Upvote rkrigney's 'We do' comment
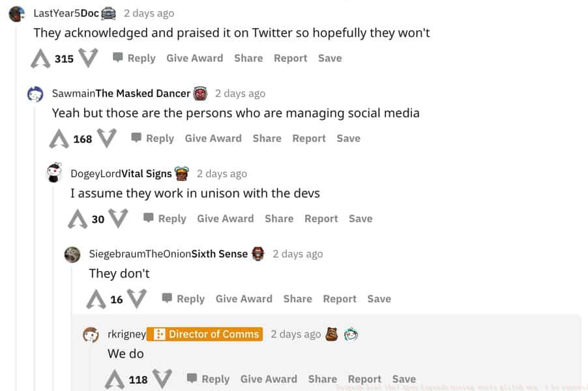588x391 pixels. 115,379
